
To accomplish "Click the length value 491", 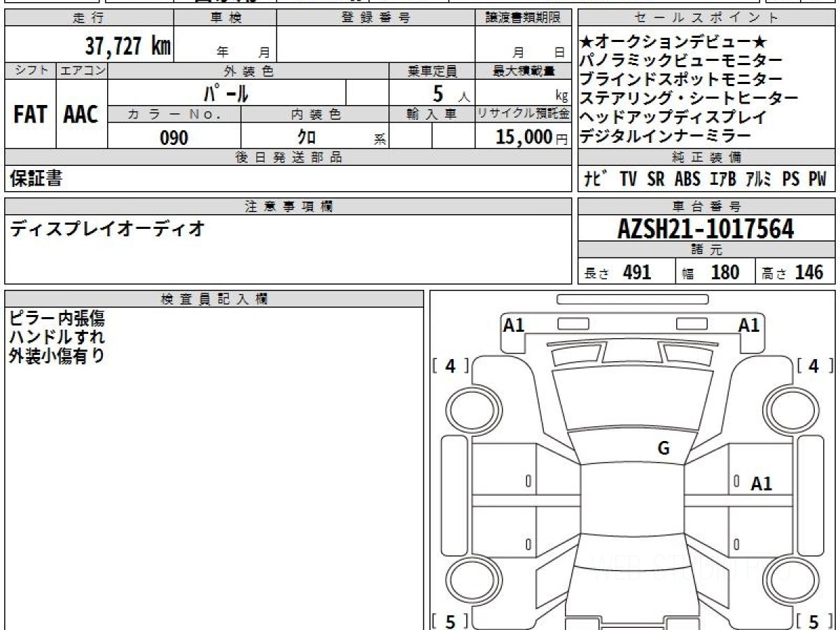I will click(x=637, y=272).
